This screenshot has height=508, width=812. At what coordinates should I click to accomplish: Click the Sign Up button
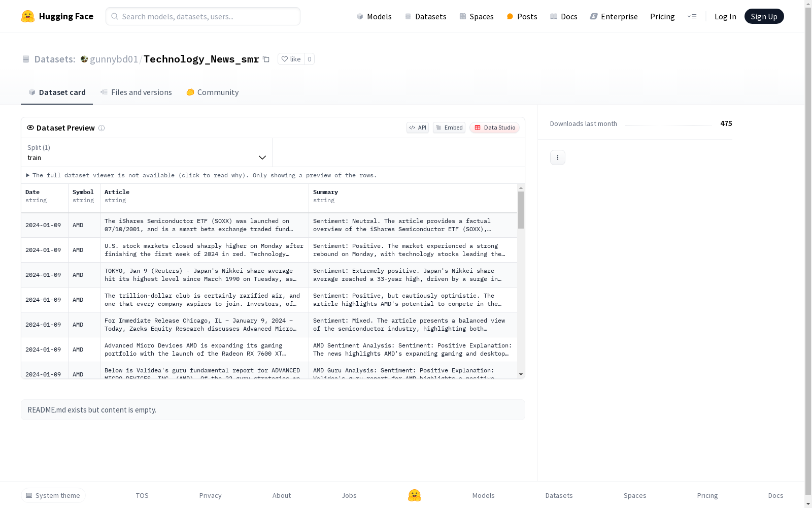tap(764, 16)
